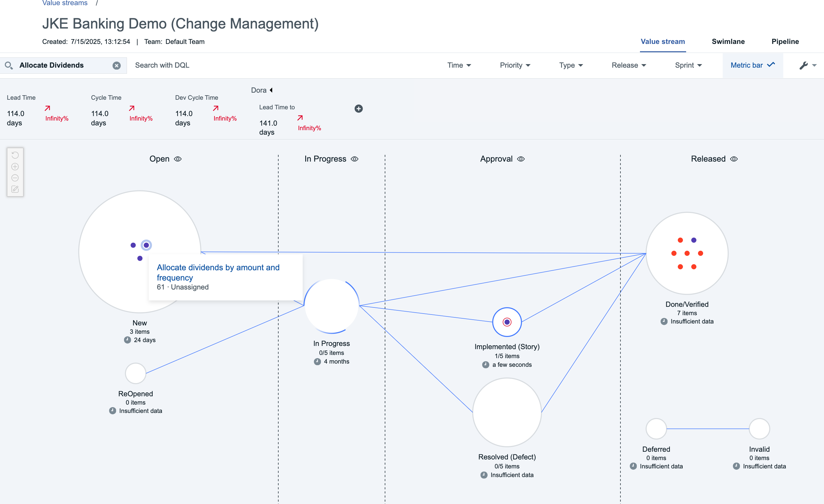Select the dot in Implemented (Story)
This screenshot has height=504, width=824.
pos(507,322)
